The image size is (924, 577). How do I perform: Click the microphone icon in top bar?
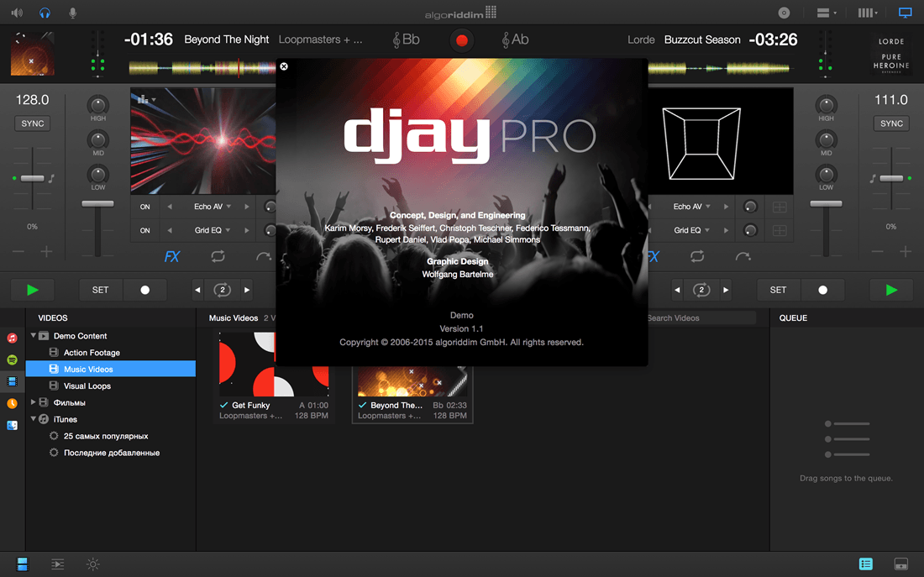click(72, 13)
